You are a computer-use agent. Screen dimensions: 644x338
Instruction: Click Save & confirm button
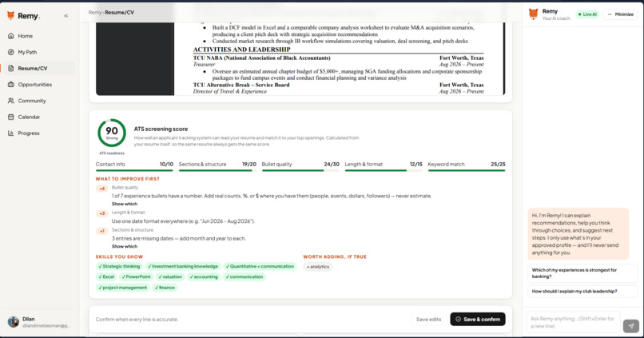point(478,319)
